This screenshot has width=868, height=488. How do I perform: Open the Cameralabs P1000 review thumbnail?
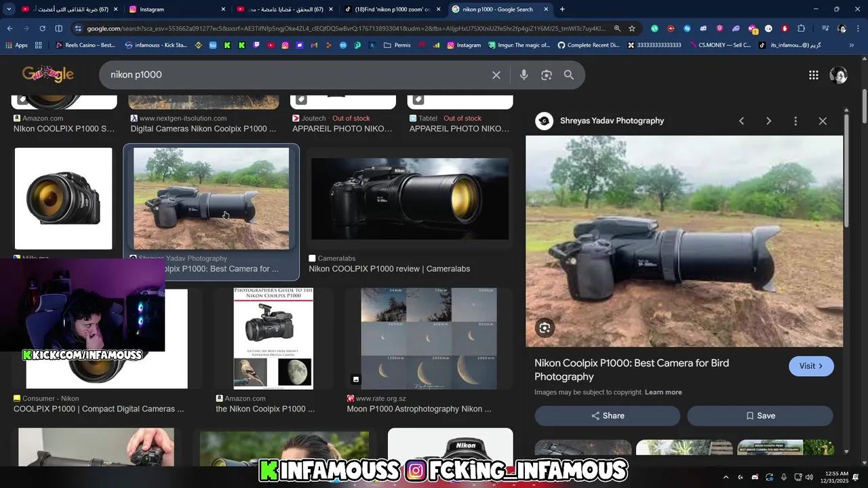(x=410, y=199)
